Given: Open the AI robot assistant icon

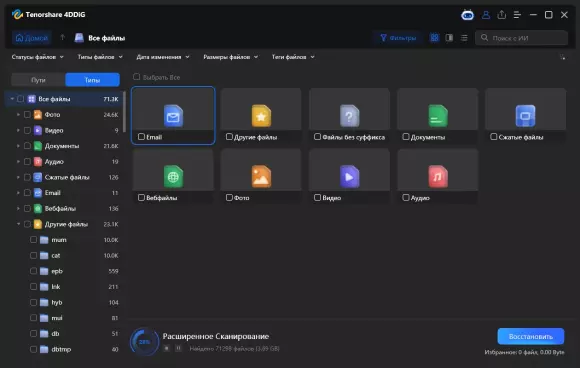Looking at the screenshot, I should tap(468, 15).
